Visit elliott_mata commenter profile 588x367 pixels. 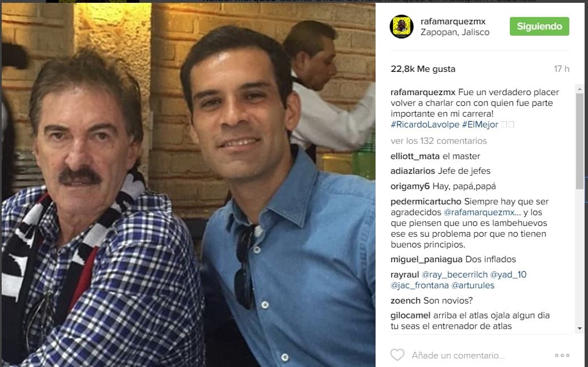pyautogui.click(x=415, y=156)
